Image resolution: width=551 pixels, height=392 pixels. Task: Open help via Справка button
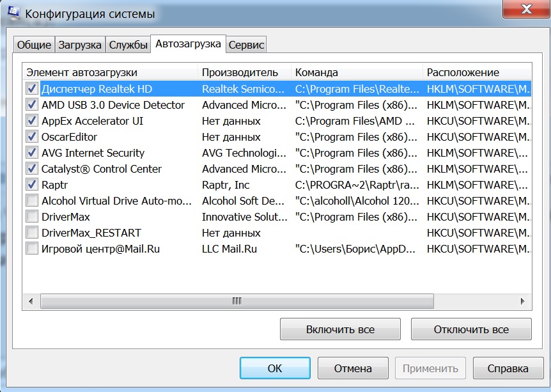click(508, 368)
